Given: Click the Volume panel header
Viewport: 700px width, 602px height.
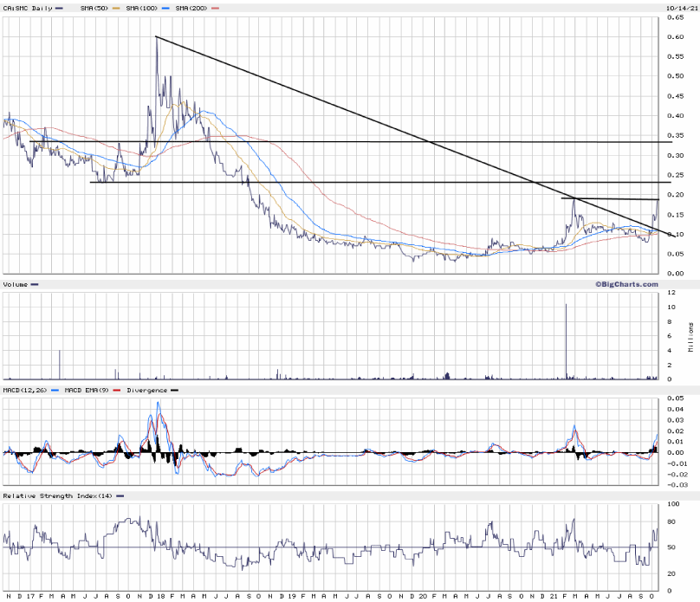Looking at the screenshot, I should click(16, 284).
